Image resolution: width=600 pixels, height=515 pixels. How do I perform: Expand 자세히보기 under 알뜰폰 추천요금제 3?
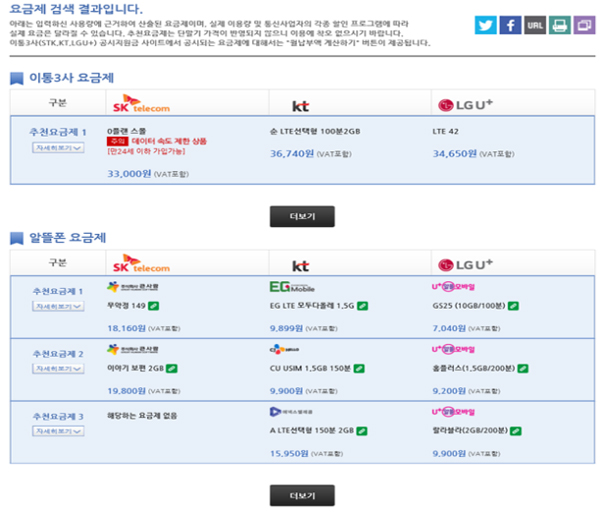(x=57, y=430)
